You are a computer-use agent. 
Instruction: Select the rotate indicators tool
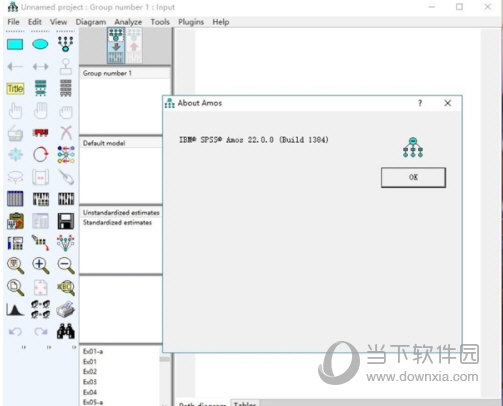coord(40,155)
